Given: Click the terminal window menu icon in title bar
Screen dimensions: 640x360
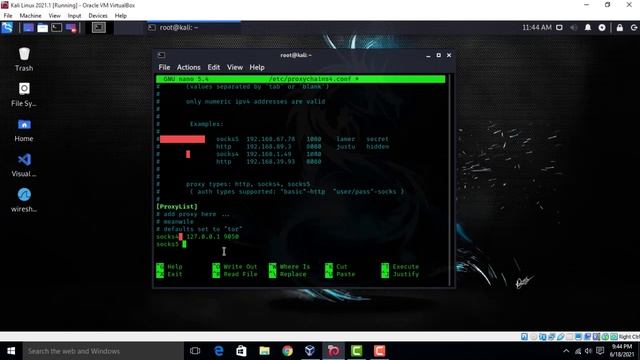Looking at the screenshot, I should (x=162, y=55).
